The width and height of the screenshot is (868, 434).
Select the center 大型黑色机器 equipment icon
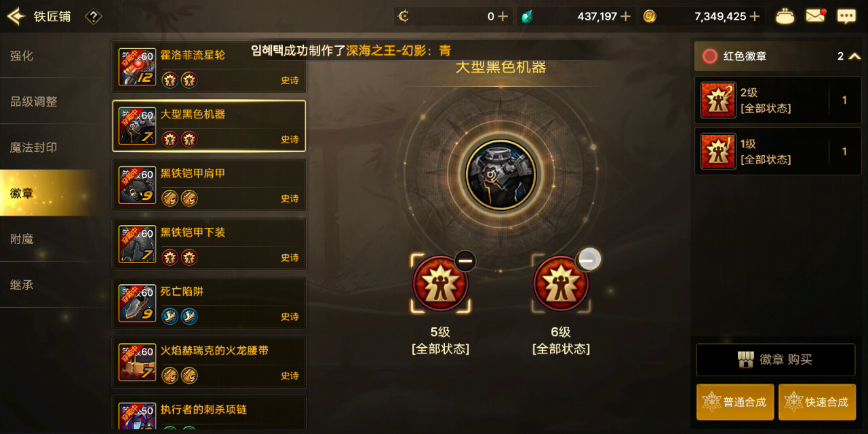tap(501, 175)
